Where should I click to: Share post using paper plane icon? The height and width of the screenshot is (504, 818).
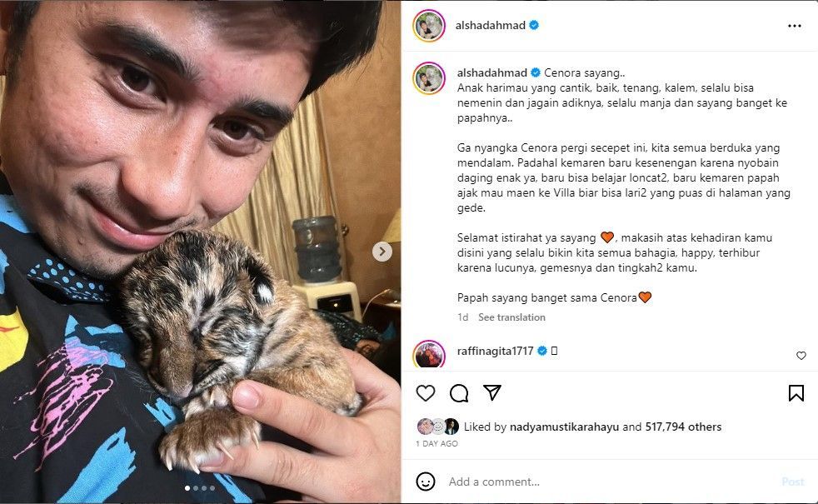[492, 392]
